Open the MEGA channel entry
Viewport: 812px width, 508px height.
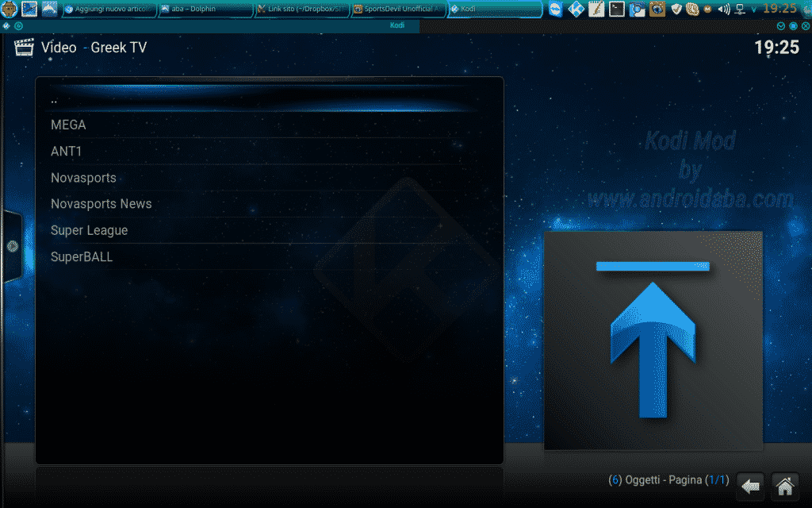[270, 125]
